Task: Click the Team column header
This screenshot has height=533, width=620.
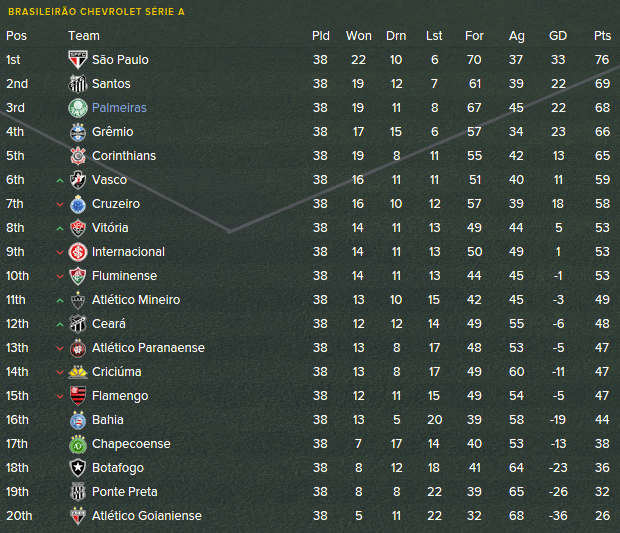Action: 84,36
